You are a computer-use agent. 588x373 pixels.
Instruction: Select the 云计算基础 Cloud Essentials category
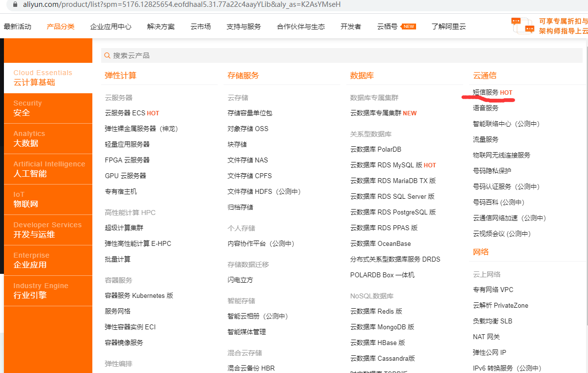(48, 78)
